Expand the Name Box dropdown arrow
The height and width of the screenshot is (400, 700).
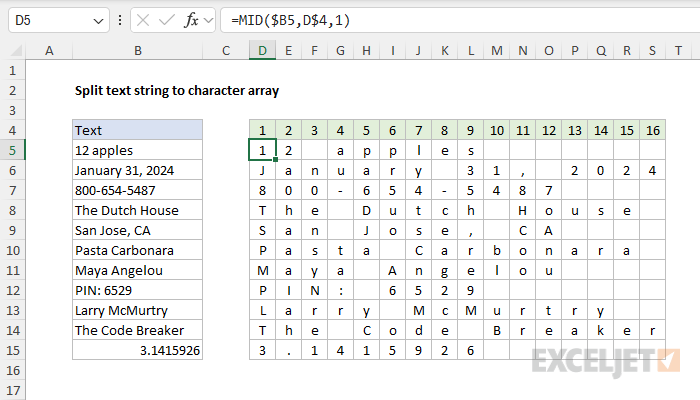tap(98, 21)
